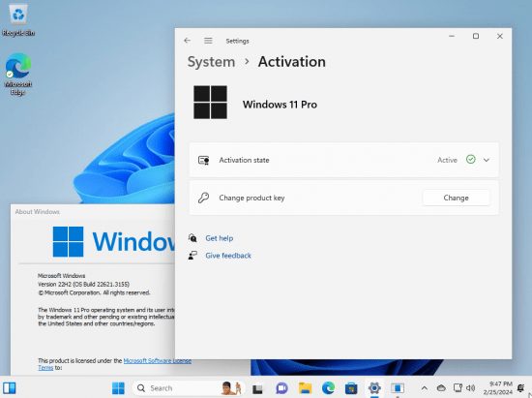Open the Get help link
532x398 pixels.
[220, 238]
